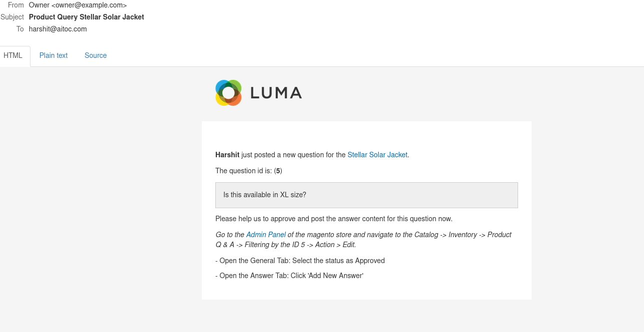Click the sender owner@example.com address
Image resolution: width=644 pixels, height=332 pixels.
point(89,5)
